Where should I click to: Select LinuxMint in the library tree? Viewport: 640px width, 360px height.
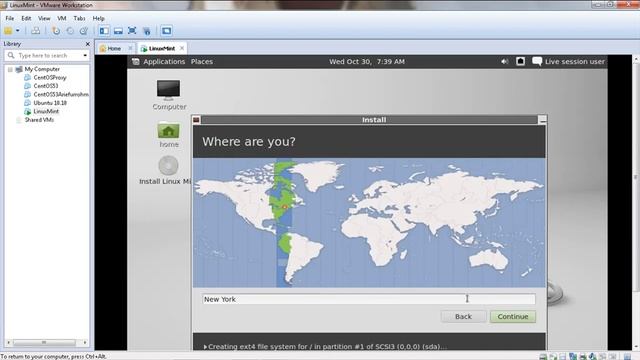(46, 111)
